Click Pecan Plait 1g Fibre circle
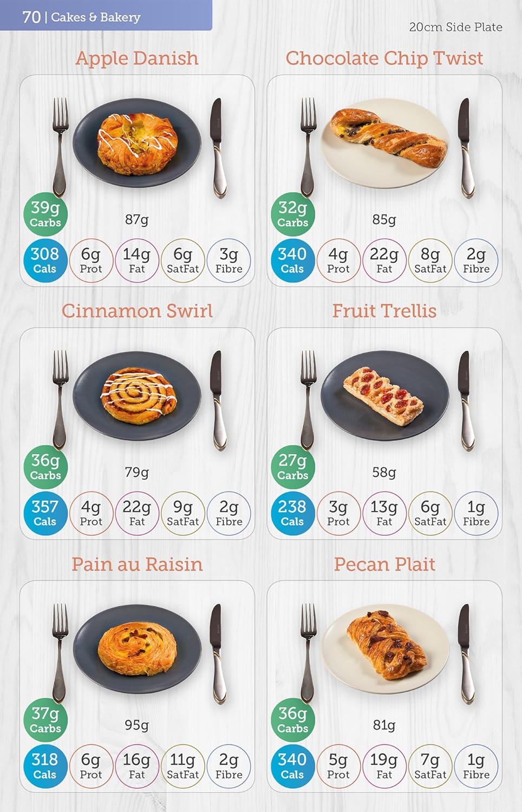 tap(476, 766)
